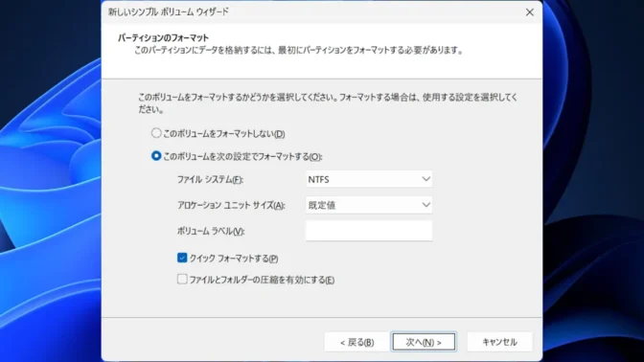Click the 'アロケーション ユニット サイズ(A):' label

[231, 205]
